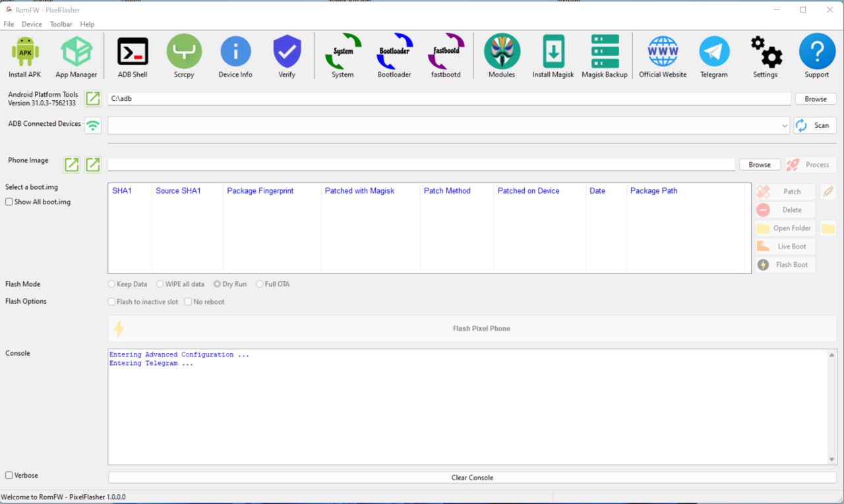Viewport: 844px width, 504px height.
Task: Open Android Platform Tools download link icon
Action: click(x=93, y=99)
